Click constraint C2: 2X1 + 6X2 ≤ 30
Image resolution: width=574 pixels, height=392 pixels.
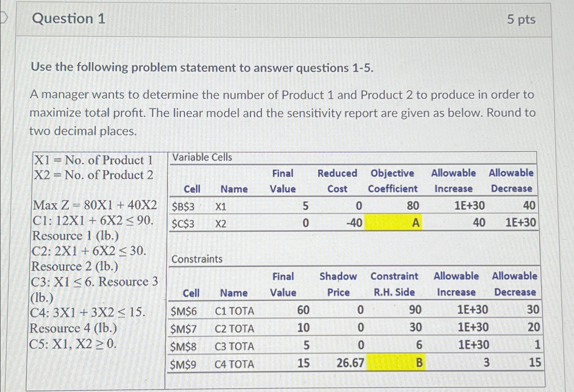(89, 251)
